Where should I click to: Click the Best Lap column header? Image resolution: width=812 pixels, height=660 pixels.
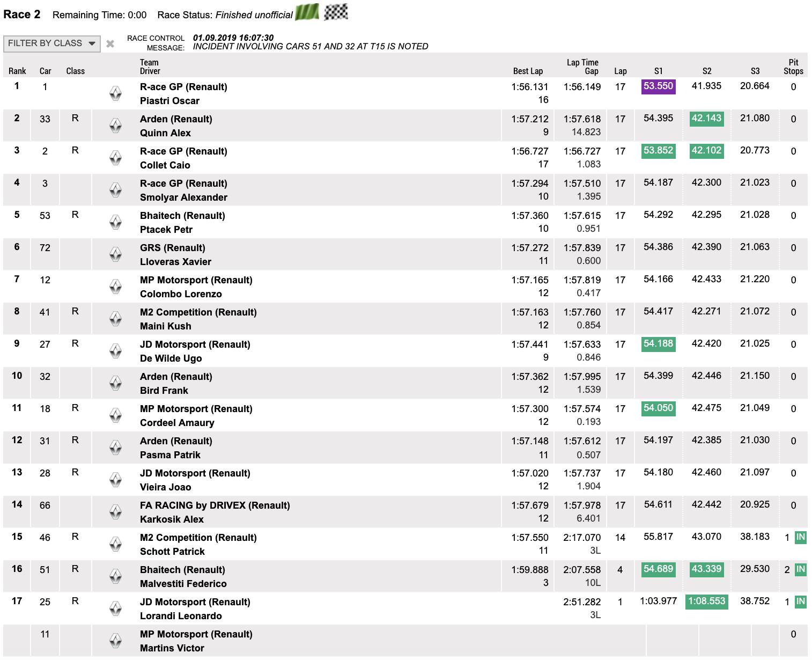[x=528, y=71]
